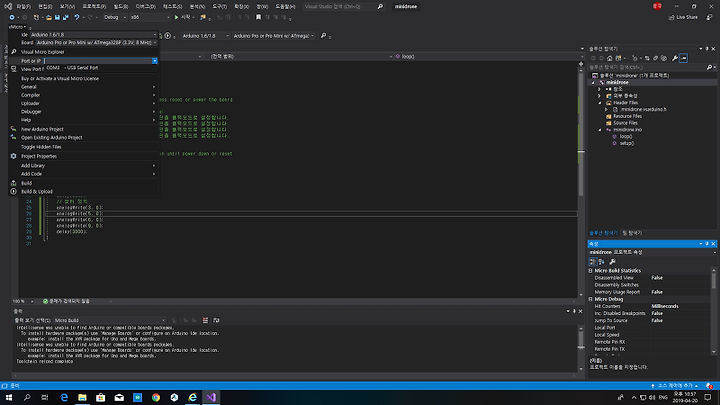
Task: Click Categorized view icon in Properties panel
Action: click(593, 262)
